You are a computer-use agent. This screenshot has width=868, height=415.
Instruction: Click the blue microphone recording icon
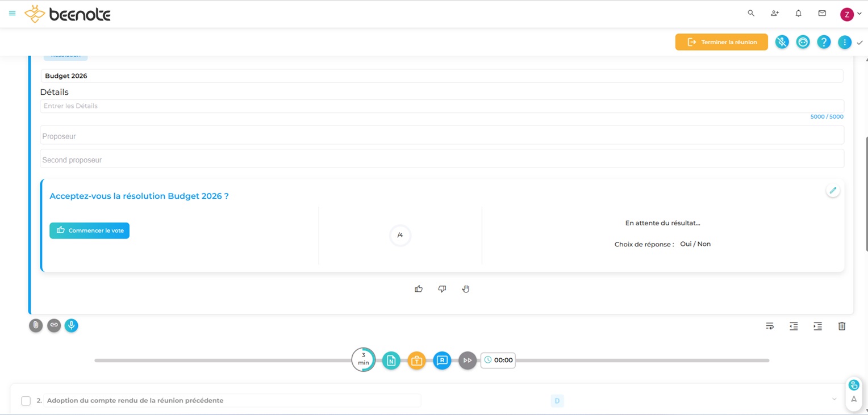coord(72,325)
